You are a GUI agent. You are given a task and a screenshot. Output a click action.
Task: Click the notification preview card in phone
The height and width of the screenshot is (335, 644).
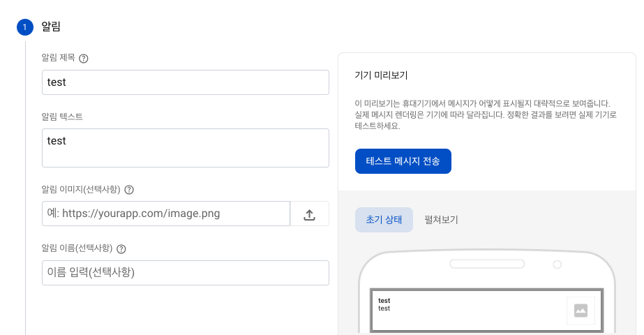(x=487, y=311)
